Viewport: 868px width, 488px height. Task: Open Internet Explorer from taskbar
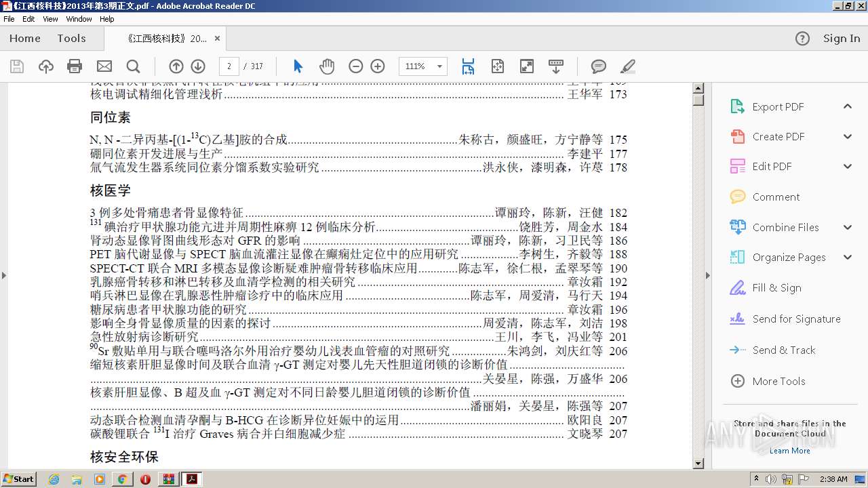click(54, 479)
